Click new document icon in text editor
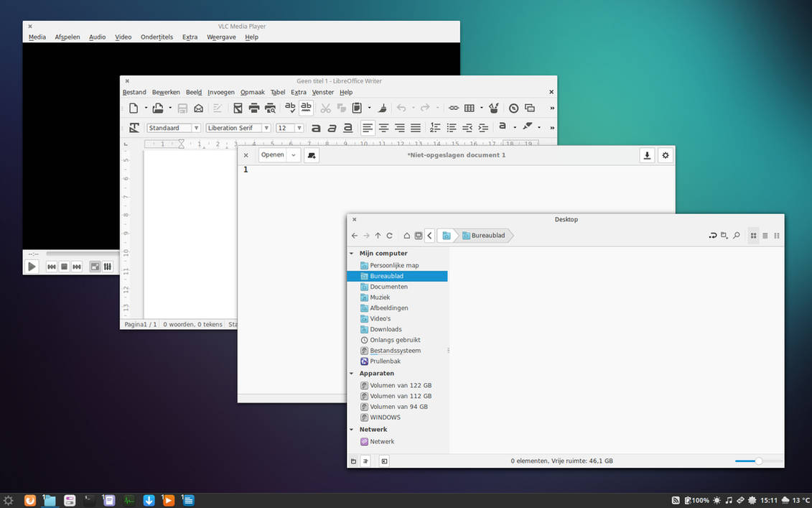This screenshot has width=812, height=508. (x=312, y=155)
